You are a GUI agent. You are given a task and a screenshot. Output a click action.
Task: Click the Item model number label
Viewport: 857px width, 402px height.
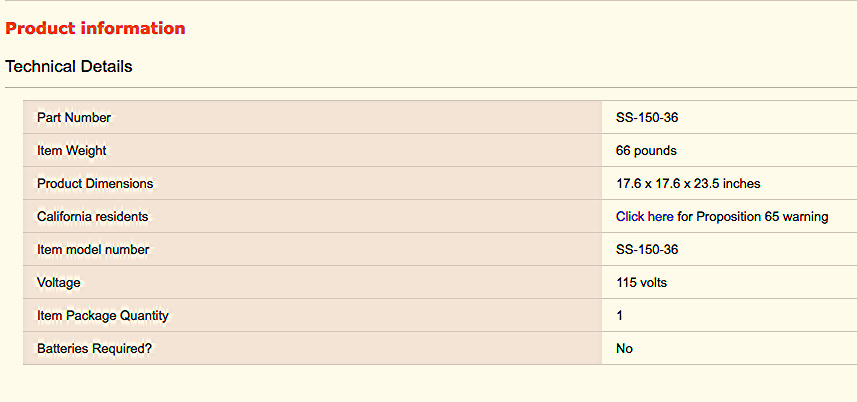tap(93, 249)
